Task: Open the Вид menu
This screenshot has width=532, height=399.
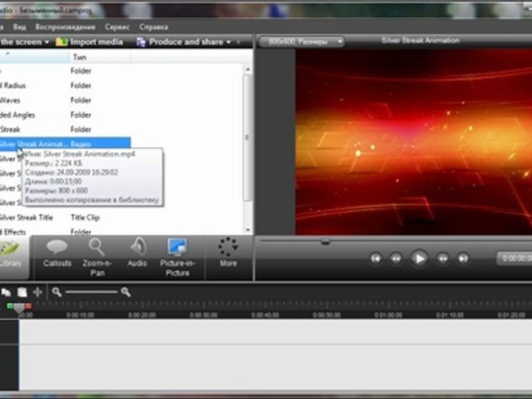Action: coord(19,27)
